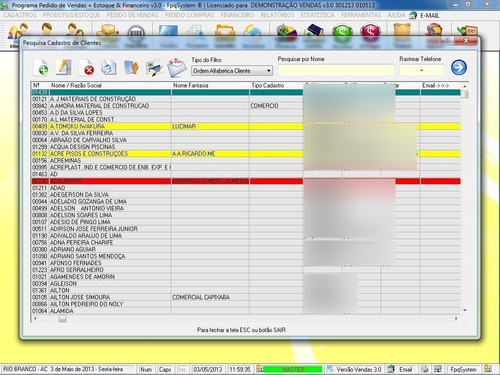This screenshot has height=375, width=500.
Task: Click the computer monitor icon in status bar
Action: tap(438, 369)
